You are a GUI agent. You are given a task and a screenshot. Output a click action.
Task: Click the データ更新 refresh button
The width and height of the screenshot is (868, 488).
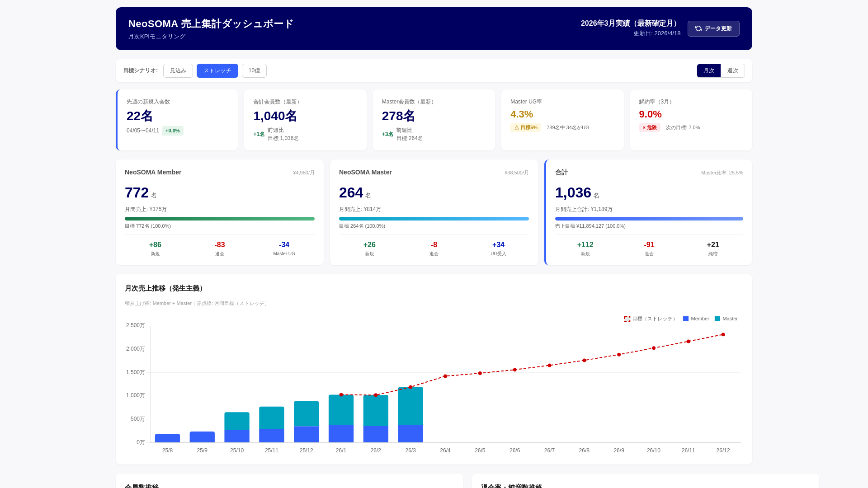tap(713, 28)
